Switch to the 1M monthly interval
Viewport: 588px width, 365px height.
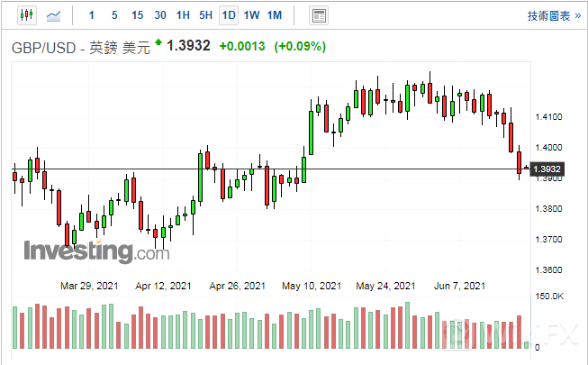pyautogui.click(x=275, y=15)
